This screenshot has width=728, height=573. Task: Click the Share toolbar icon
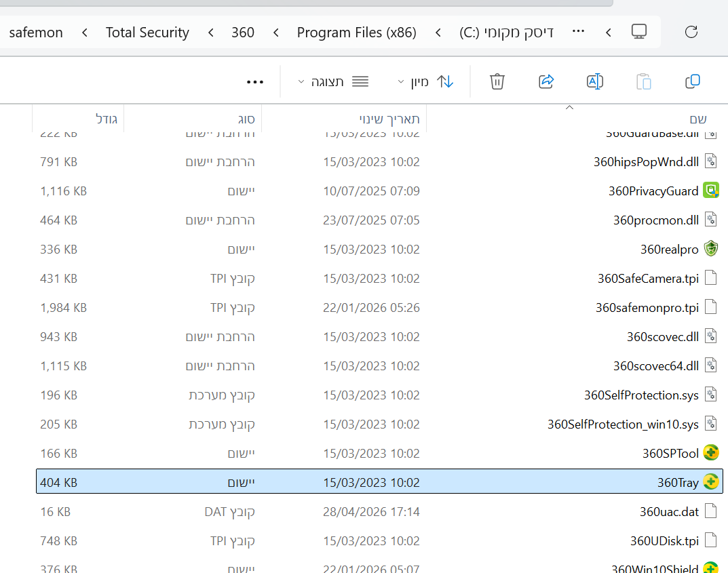point(546,81)
